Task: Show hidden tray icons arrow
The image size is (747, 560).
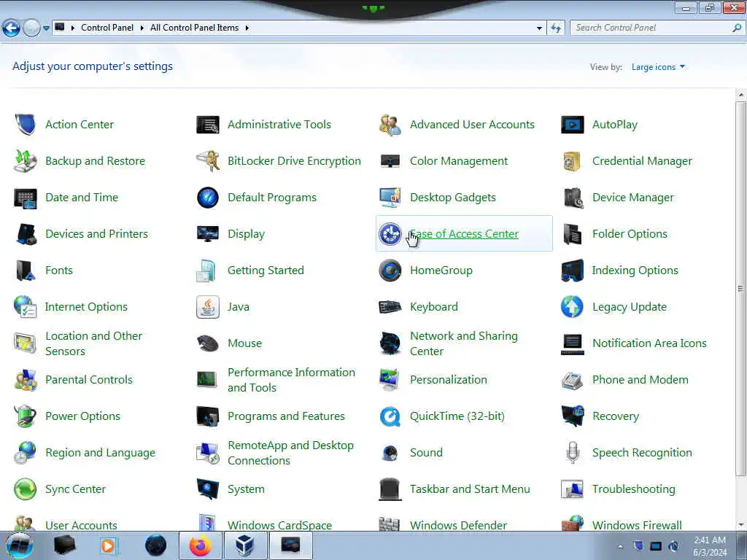Action: (620, 546)
